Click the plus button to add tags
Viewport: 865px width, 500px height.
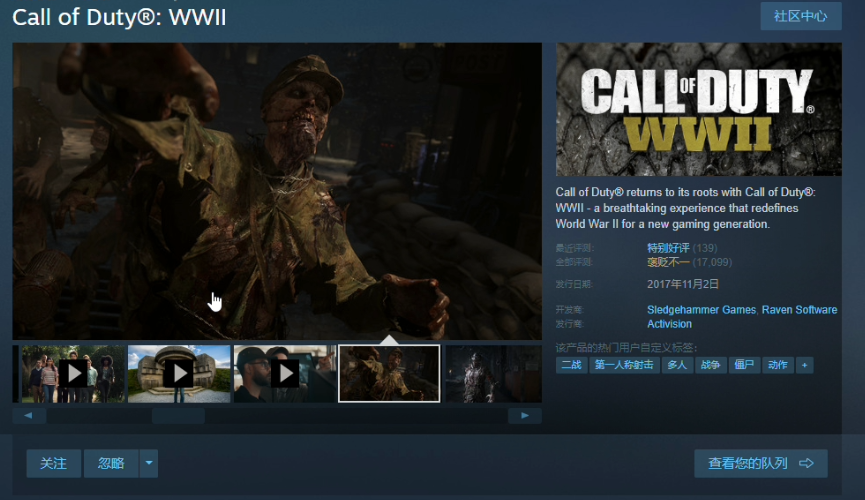(x=805, y=365)
